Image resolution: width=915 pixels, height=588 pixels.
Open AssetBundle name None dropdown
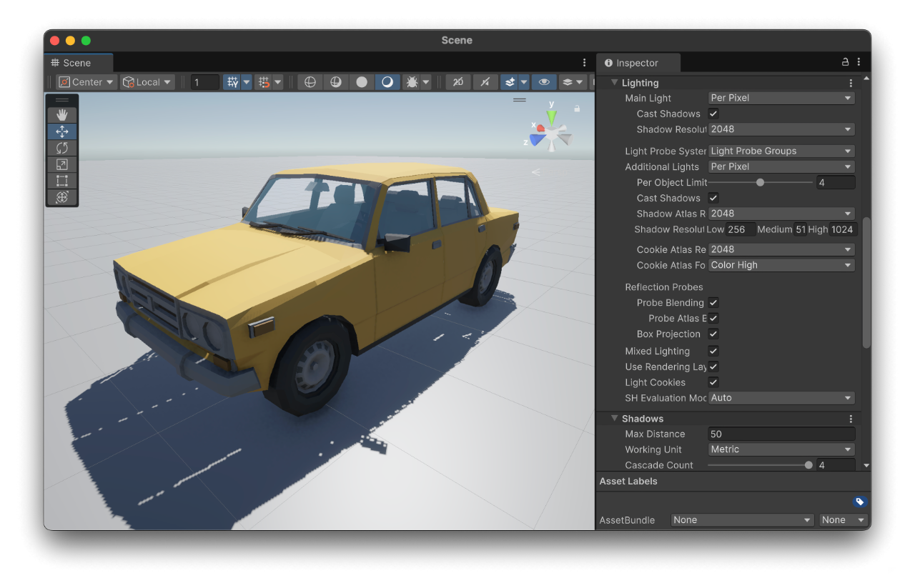pos(742,520)
